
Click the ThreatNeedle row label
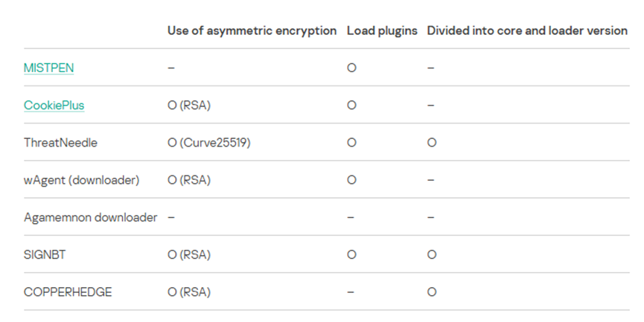[61, 142]
